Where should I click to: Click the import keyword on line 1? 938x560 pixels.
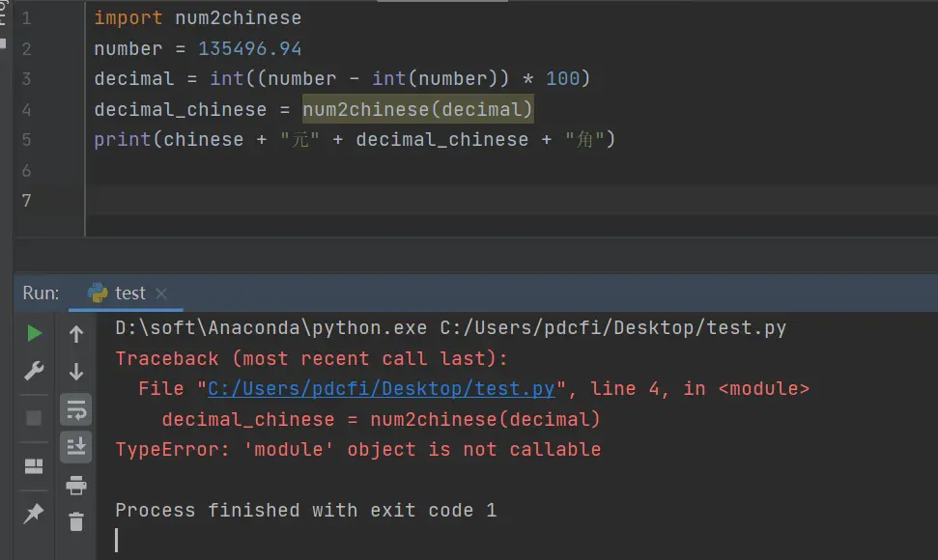click(x=128, y=18)
